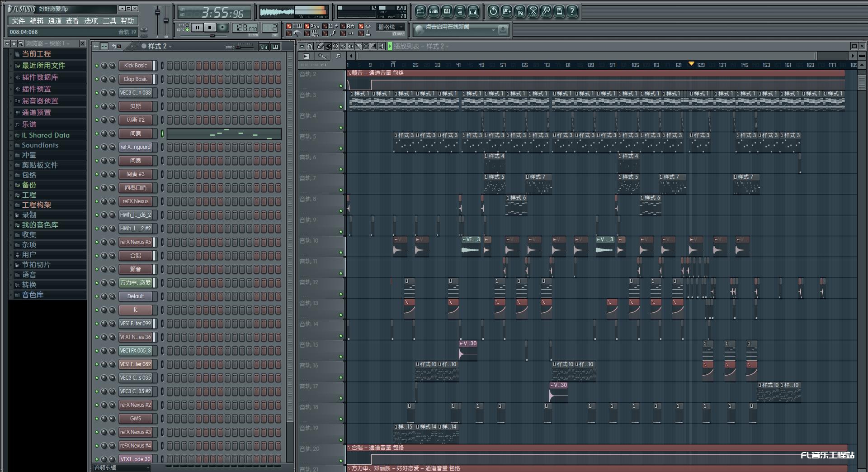Open the step sequencer shortcut icon
The image size is (868, 472).
click(x=434, y=11)
